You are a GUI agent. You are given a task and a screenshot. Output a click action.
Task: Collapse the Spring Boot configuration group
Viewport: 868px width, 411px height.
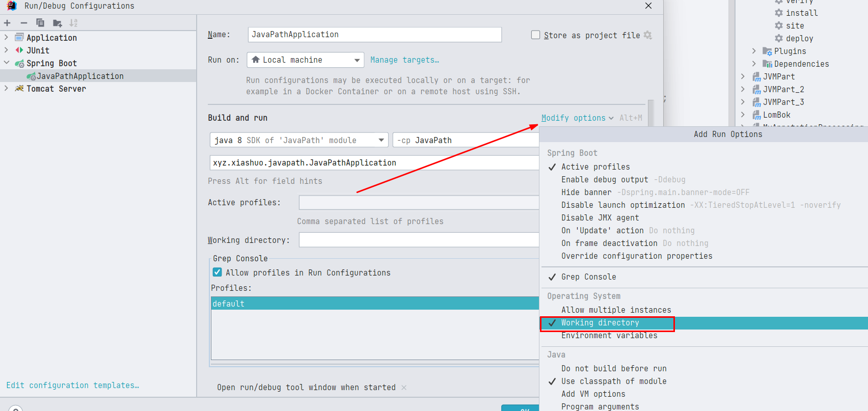[6, 63]
